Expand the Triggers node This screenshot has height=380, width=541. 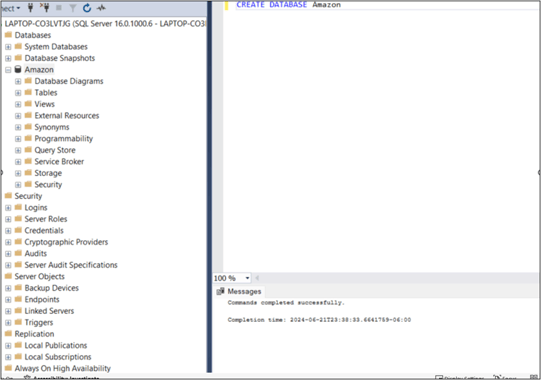[8, 323]
